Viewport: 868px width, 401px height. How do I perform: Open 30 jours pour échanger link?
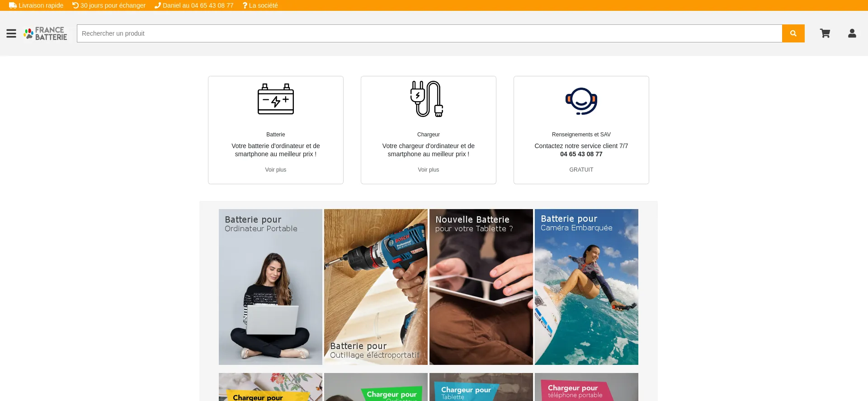tap(109, 5)
